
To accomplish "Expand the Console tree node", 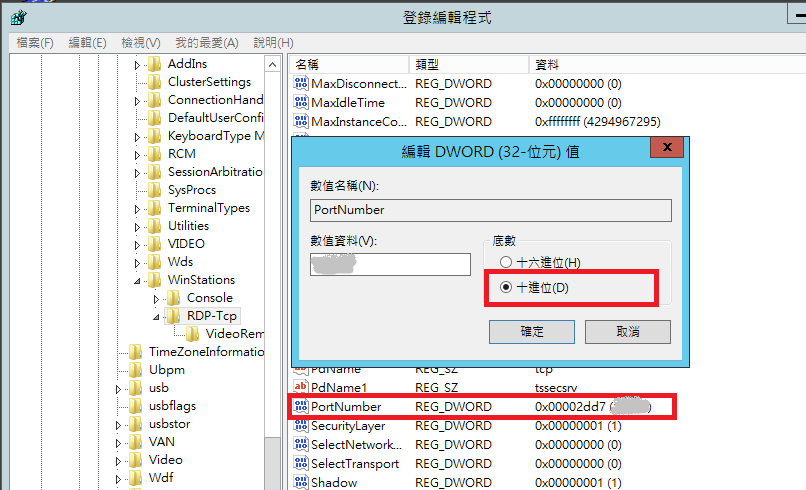I will [x=156, y=299].
